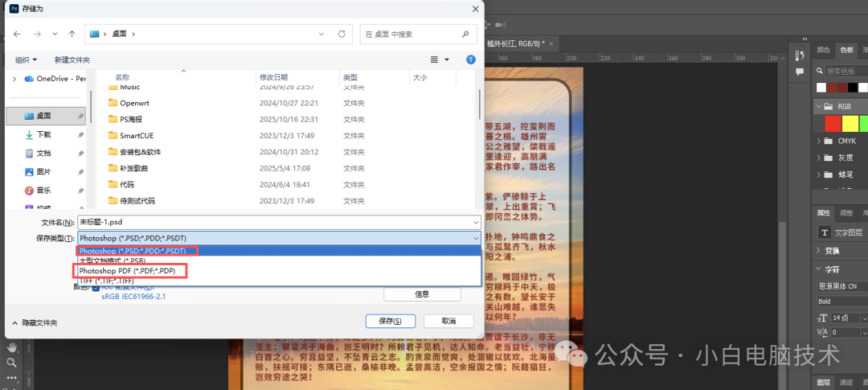Click the search magnifier icon in dialog
The height and width of the screenshot is (390, 868).
465,34
